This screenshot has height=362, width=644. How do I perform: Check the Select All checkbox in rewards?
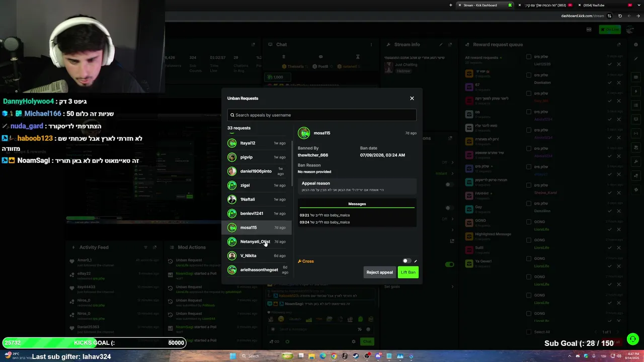pyautogui.click(x=529, y=332)
